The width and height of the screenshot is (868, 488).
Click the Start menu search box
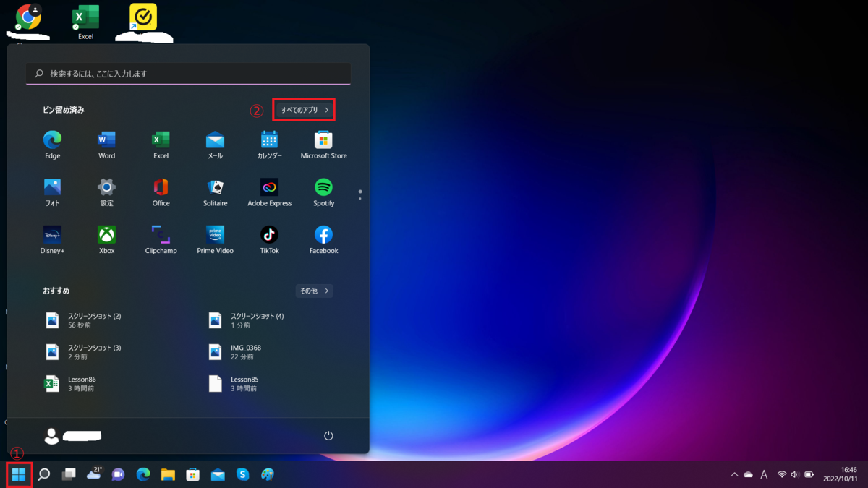click(188, 74)
